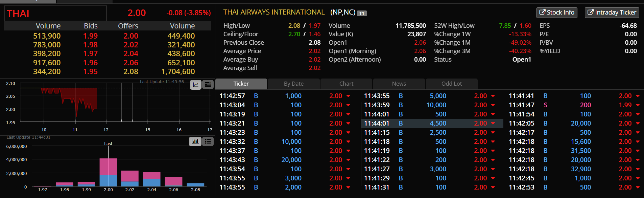
Task: Open Intraday Ticker window
Action: pyautogui.click(x=612, y=13)
